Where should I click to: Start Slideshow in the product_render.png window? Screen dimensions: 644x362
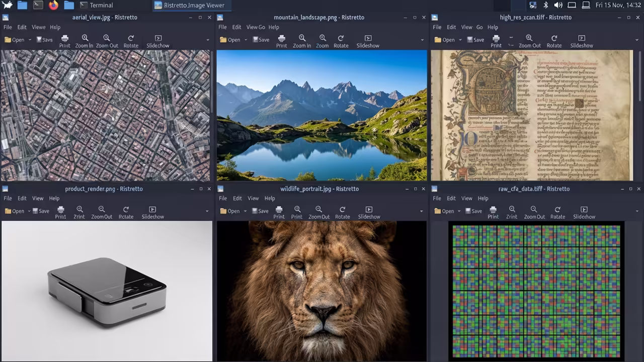tap(153, 213)
